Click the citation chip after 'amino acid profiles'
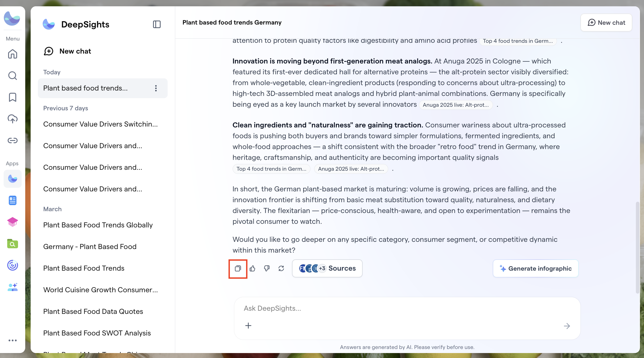The width and height of the screenshot is (644, 358). [x=518, y=41]
